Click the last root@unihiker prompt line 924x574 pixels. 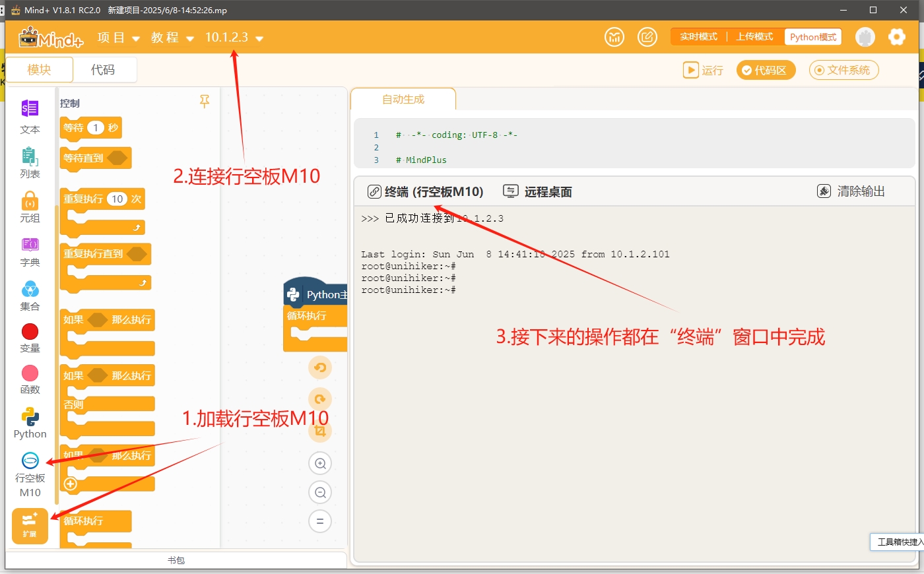[x=409, y=290]
